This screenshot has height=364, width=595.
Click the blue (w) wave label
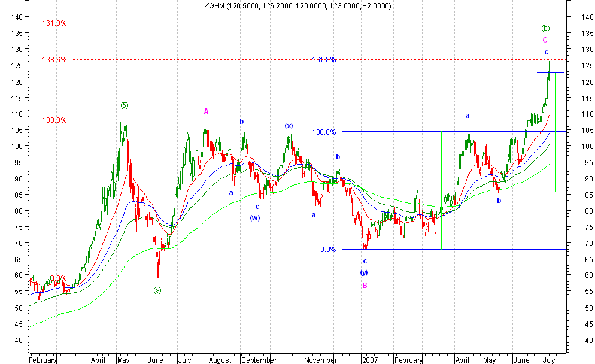(x=254, y=218)
